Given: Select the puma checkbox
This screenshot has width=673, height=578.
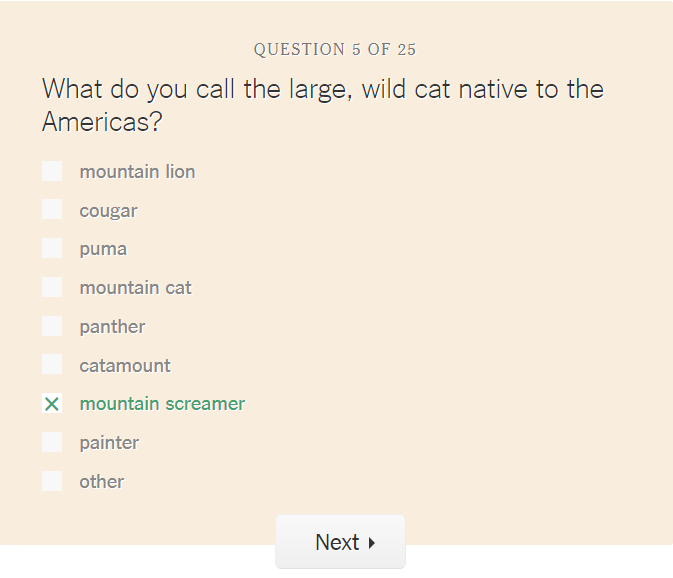Looking at the screenshot, I should pos(52,249).
